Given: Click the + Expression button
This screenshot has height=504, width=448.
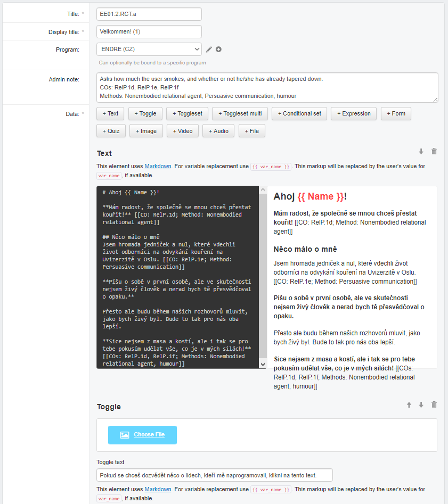Looking at the screenshot, I should click(354, 113).
